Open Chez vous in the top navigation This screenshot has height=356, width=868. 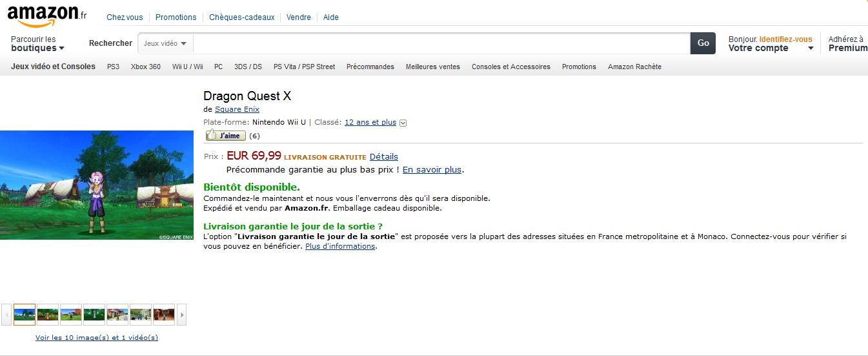[125, 17]
